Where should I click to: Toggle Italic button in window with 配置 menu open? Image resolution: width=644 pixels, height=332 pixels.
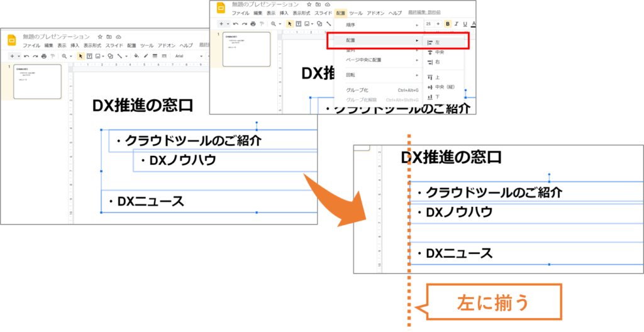click(457, 24)
